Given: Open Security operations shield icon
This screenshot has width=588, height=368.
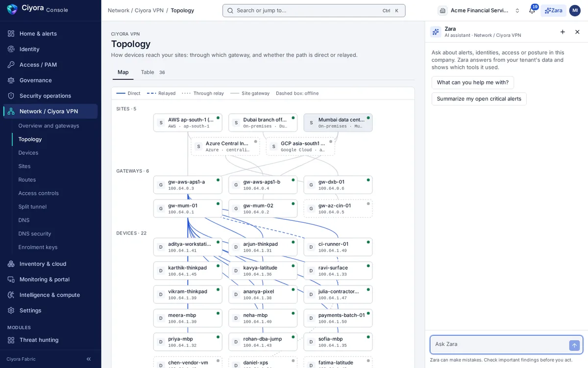Looking at the screenshot, I should tap(11, 96).
